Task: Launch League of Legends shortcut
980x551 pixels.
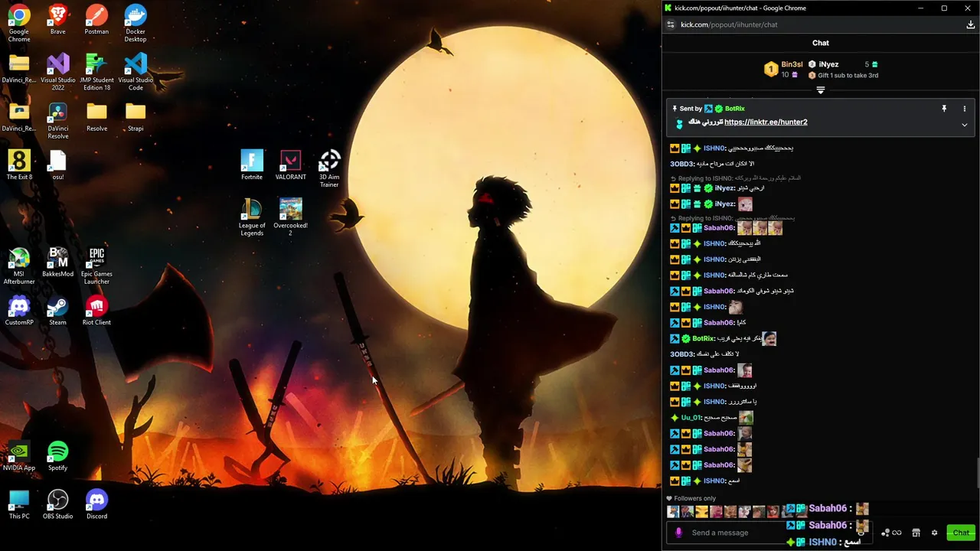Action: click(x=252, y=217)
